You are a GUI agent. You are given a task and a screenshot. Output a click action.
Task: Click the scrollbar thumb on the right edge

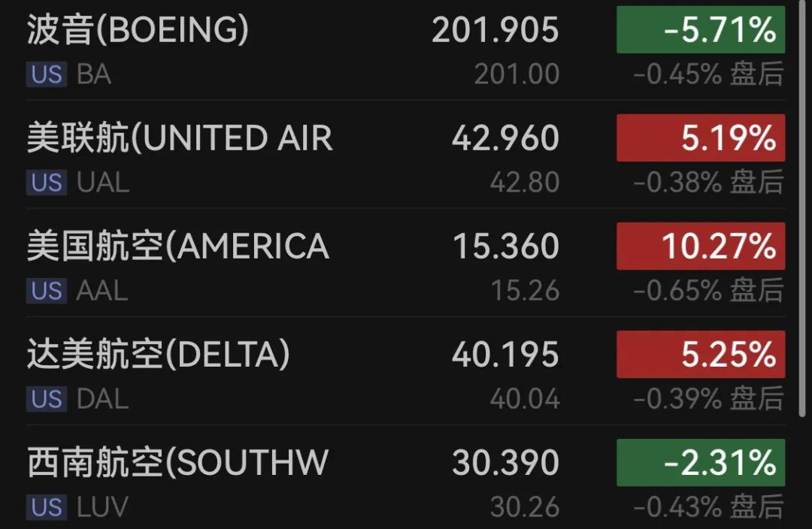tap(802, 207)
